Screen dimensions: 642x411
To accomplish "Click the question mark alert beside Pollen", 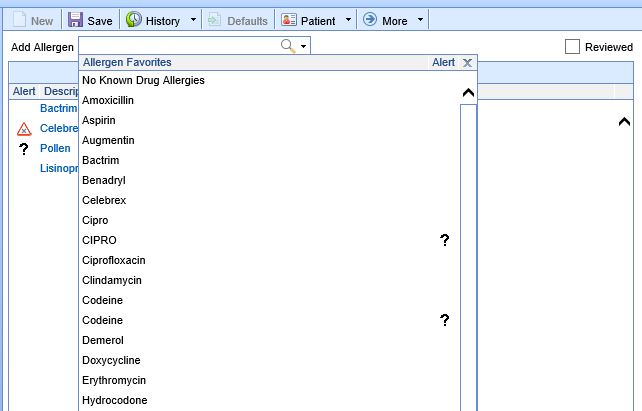I will 24,149.
